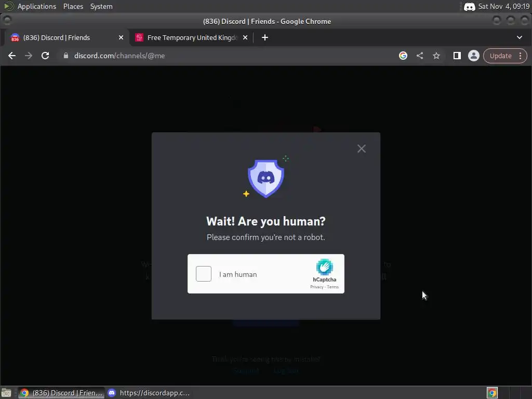Open Chrome three-dot menu
Viewport: 532px width, 399px height.
[520, 56]
